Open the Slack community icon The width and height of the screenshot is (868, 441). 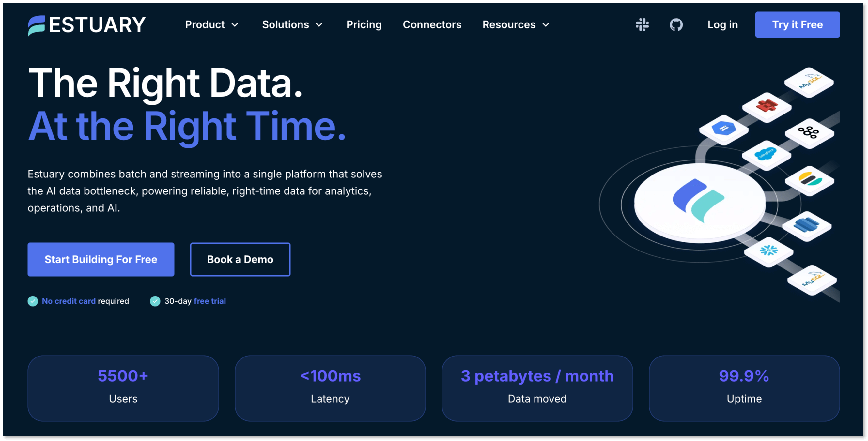[x=642, y=24]
